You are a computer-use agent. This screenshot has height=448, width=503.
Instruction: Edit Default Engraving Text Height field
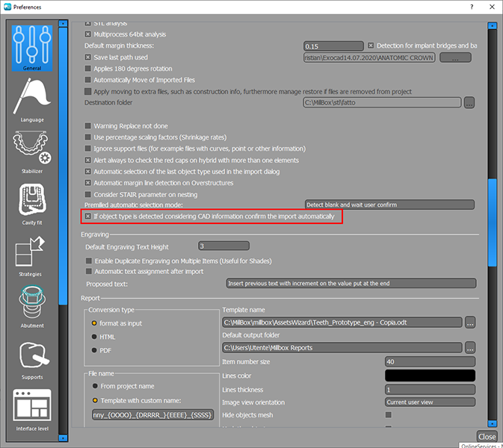point(223,246)
